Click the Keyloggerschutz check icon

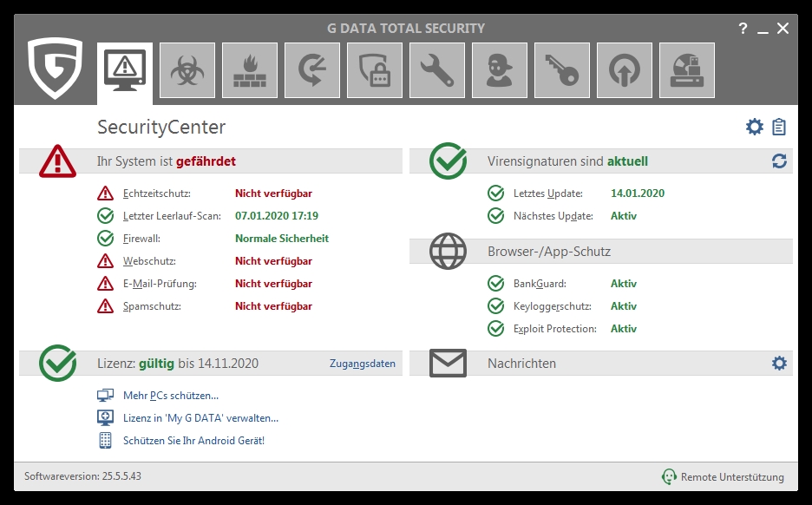[x=495, y=306]
